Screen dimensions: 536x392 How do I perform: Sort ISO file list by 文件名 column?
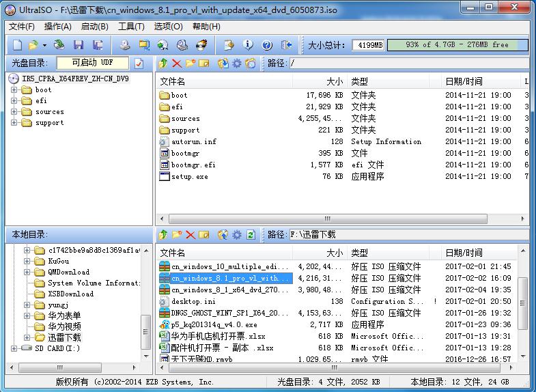224,81
